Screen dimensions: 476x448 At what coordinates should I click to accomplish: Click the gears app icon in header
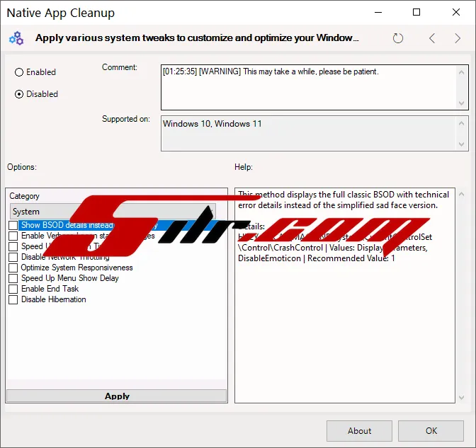(x=16, y=38)
